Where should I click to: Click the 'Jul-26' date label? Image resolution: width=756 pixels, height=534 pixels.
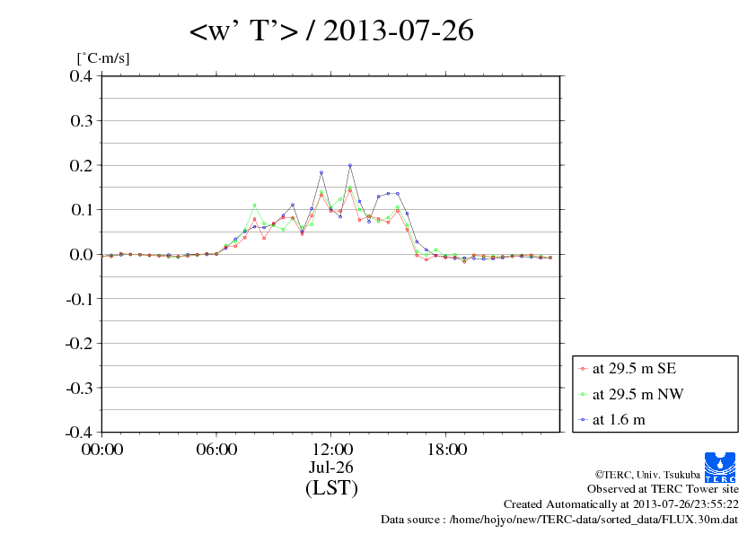pyautogui.click(x=331, y=467)
